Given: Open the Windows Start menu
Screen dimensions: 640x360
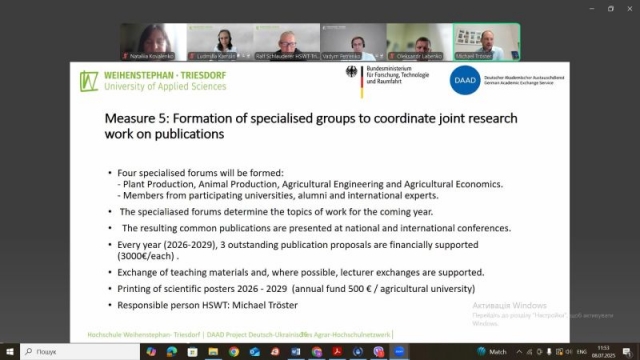Looking at the screenshot, I should tap(10, 351).
